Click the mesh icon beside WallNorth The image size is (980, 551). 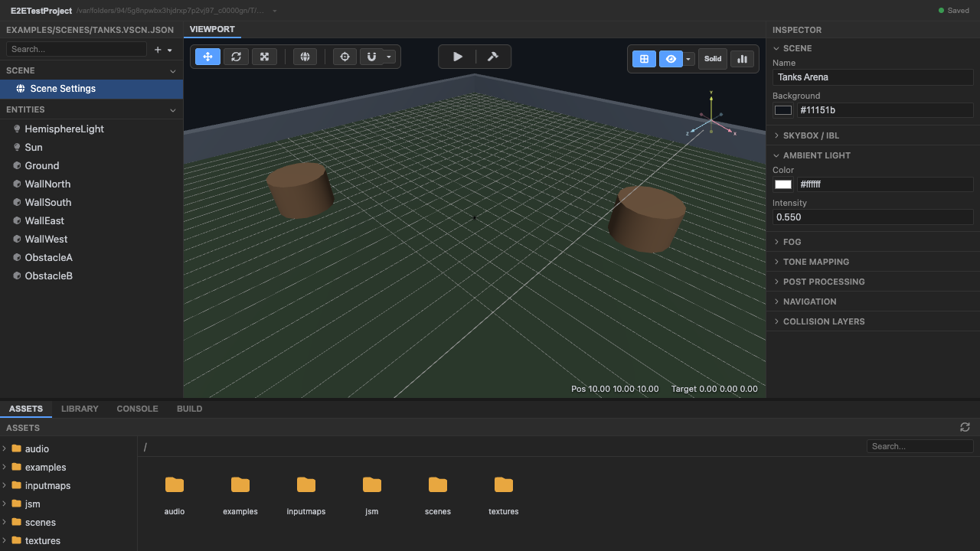[x=17, y=184]
